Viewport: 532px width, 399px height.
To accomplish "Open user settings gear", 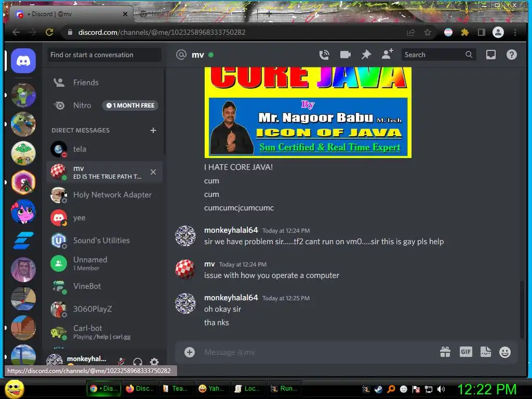I will (154, 362).
